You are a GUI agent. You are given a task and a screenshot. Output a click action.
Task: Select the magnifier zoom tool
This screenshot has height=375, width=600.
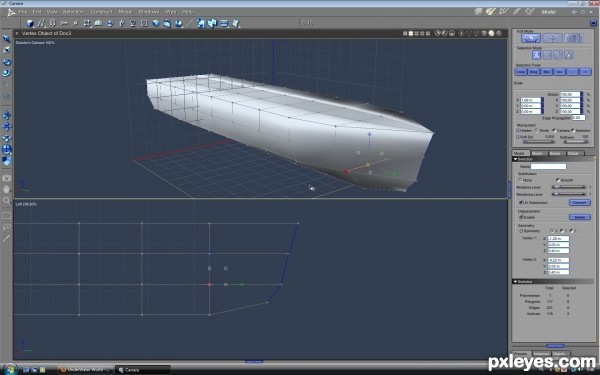tap(7, 200)
